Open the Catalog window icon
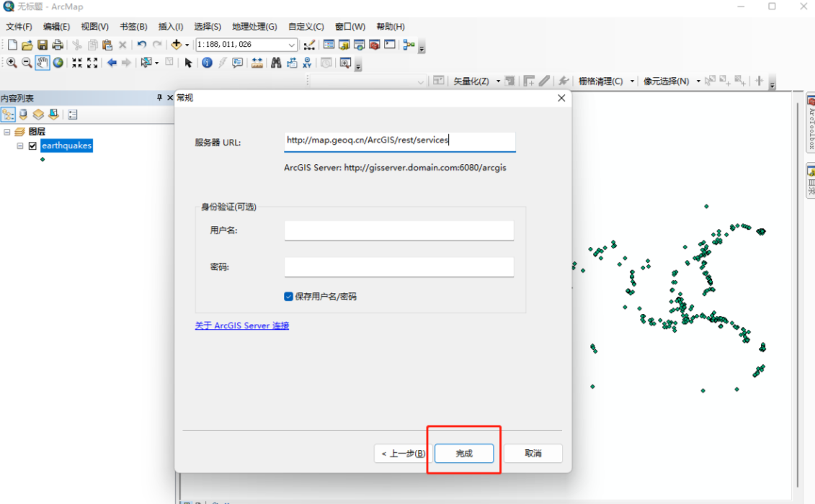 (344, 45)
